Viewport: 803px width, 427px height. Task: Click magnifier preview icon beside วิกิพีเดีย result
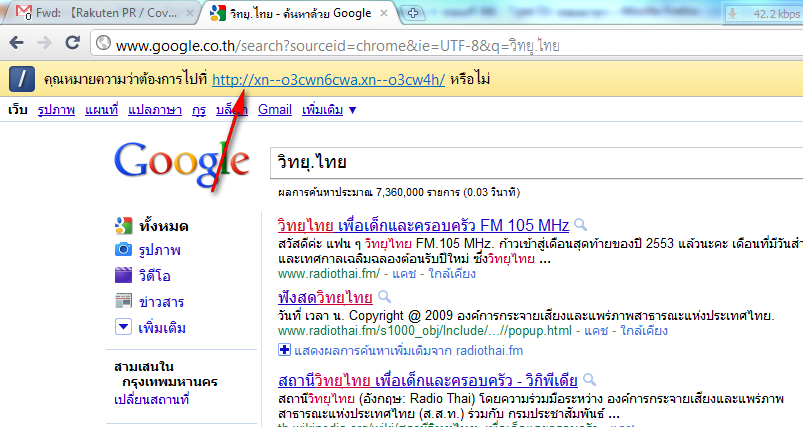589,379
